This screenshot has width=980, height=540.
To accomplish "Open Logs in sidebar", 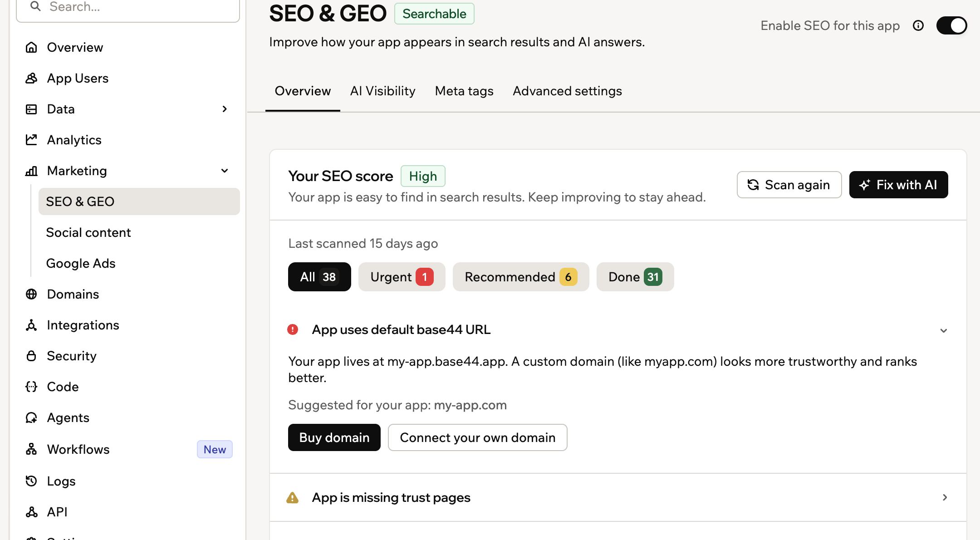I will coord(128,481).
